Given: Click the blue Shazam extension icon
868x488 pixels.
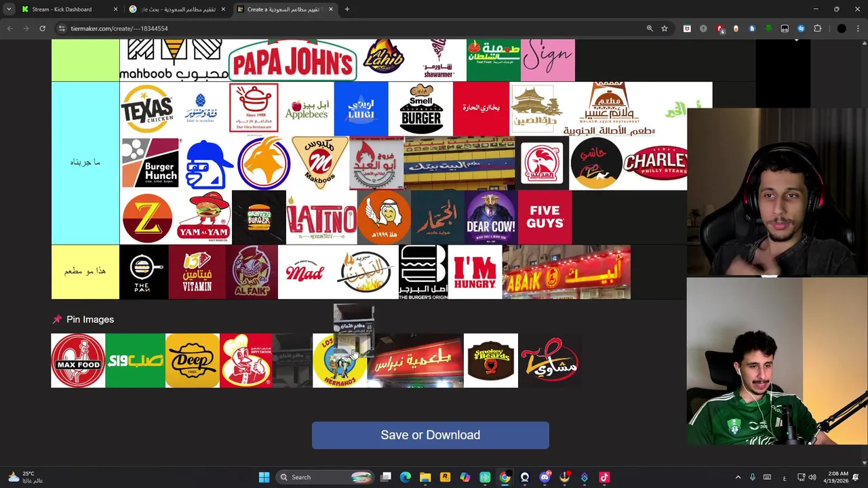Looking at the screenshot, I should tap(801, 28).
